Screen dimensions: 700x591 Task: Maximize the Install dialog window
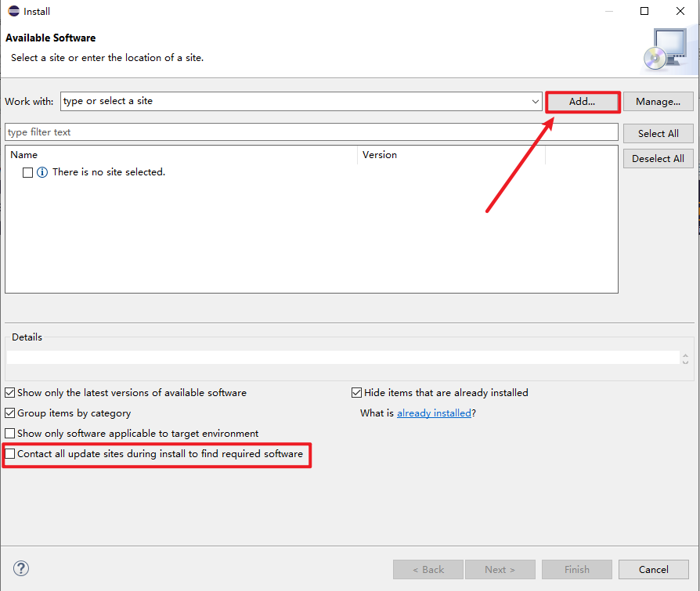tap(644, 12)
